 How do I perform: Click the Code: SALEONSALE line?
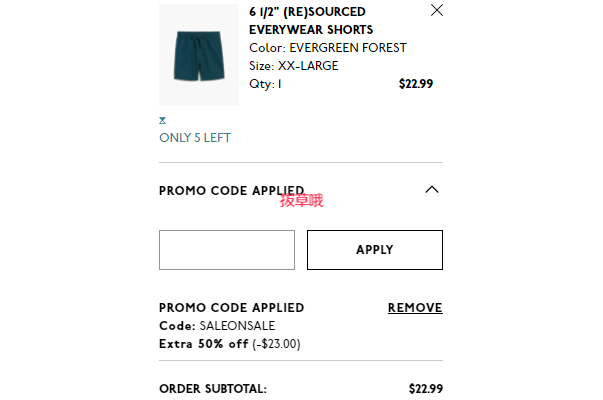(x=217, y=326)
